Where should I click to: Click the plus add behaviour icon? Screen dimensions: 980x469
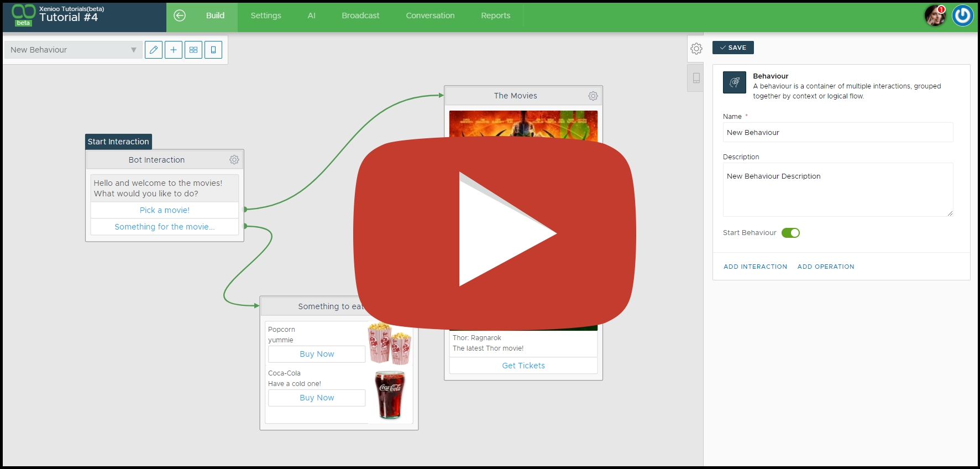174,50
